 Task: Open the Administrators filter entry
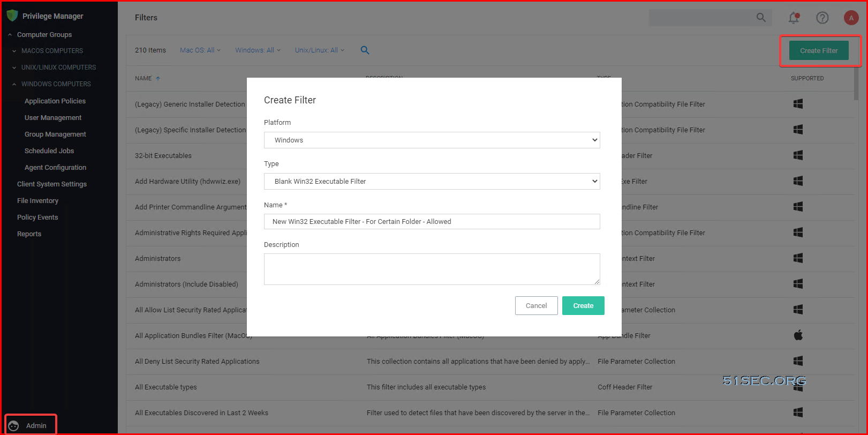point(157,259)
